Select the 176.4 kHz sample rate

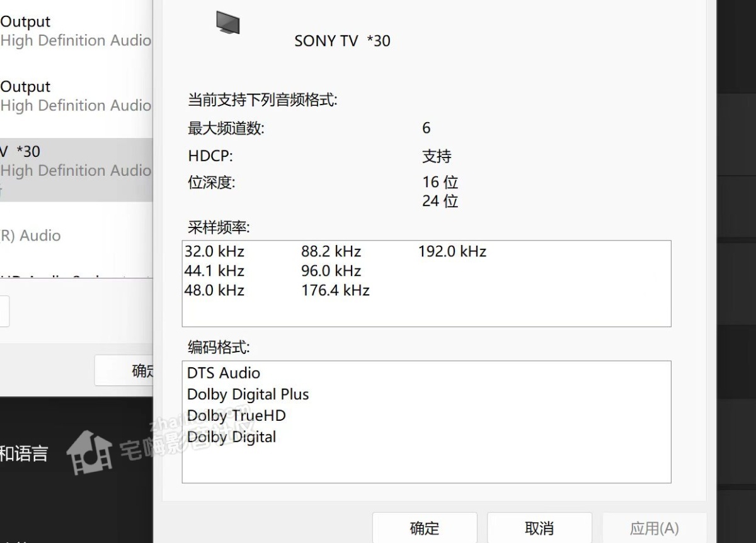(335, 290)
